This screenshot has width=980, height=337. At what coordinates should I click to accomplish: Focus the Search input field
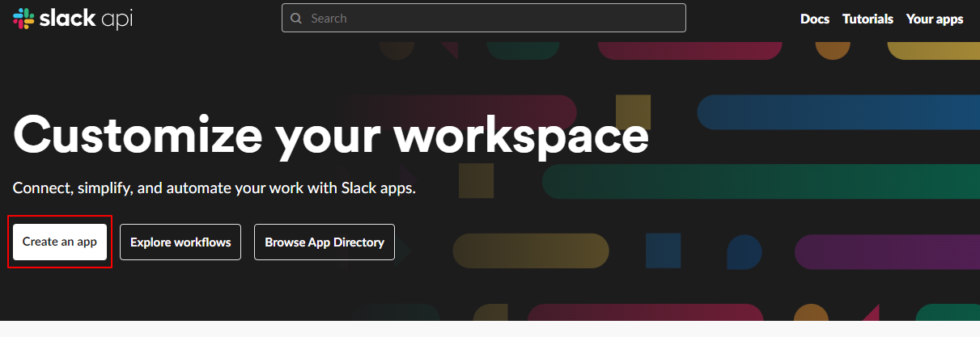pos(484,18)
